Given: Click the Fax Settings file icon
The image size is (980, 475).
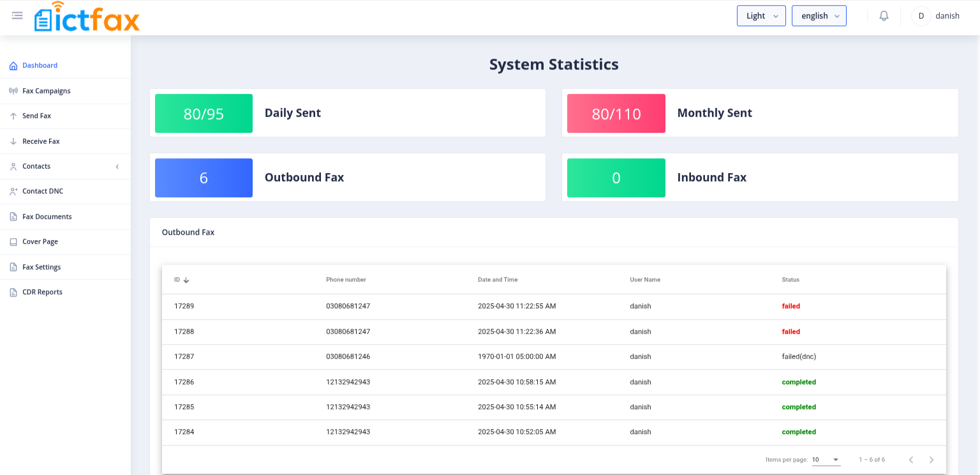Looking at the screenshot, I should 13,267.
